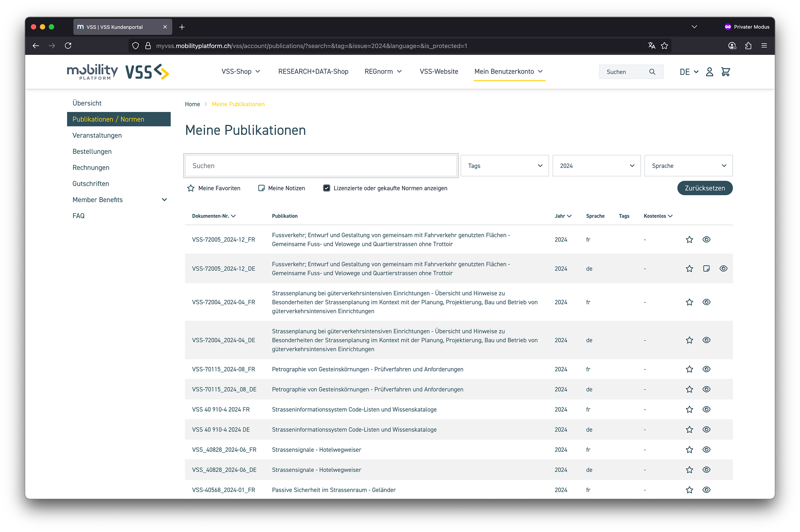Select Publikationen / Normen in sidebar
The width and height of the screenshot is (800, 532).
pos(119,119)
